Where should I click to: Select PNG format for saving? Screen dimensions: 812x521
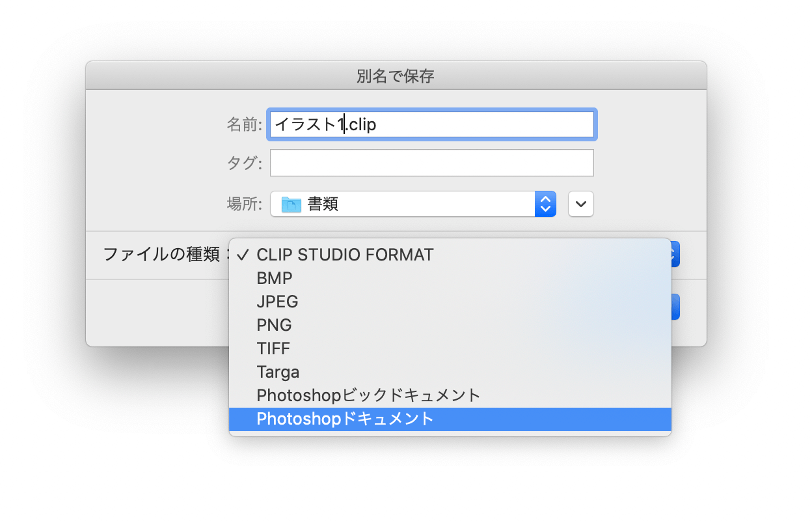click(273, 325)
